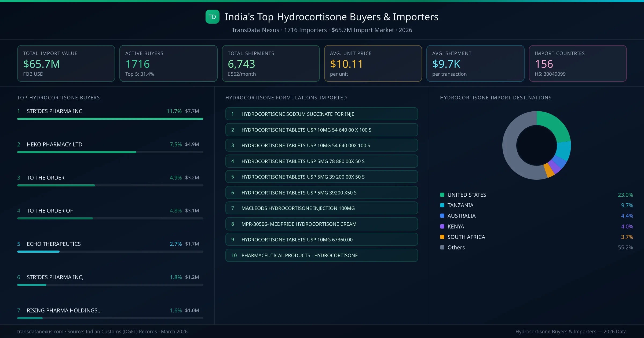This screenshot has width=644, height=338.
Task: Open the transdatanexus.com footer link
Action: click(x=40, y=332)
